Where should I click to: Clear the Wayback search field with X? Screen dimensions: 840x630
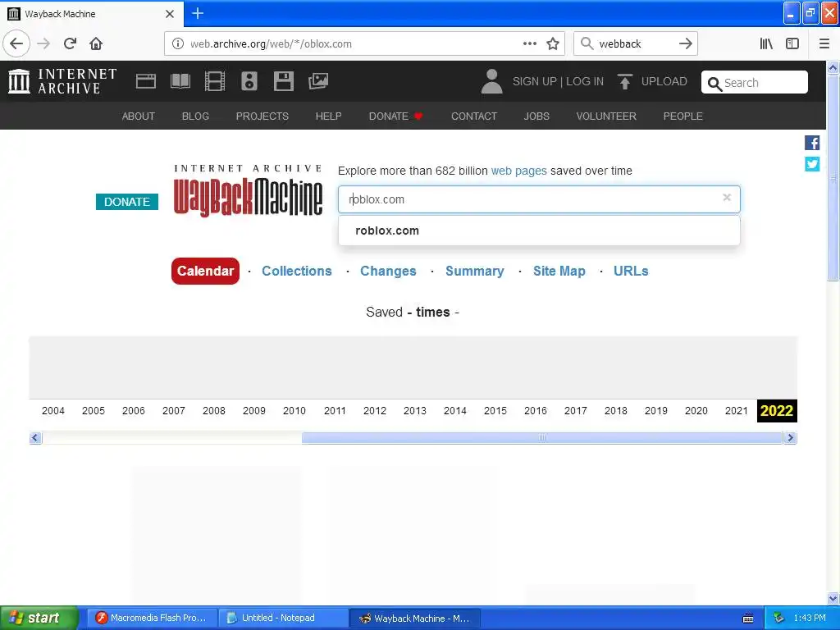point(727,198)
